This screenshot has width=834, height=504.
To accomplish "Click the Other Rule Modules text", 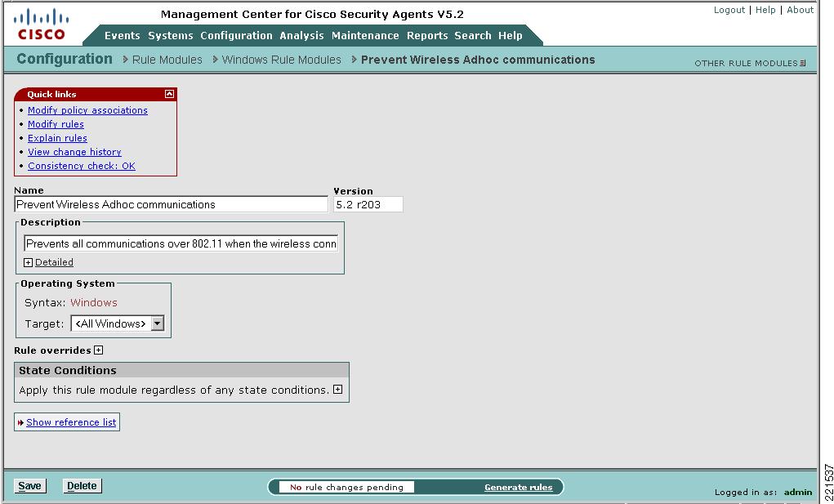I will pos(746,63).
